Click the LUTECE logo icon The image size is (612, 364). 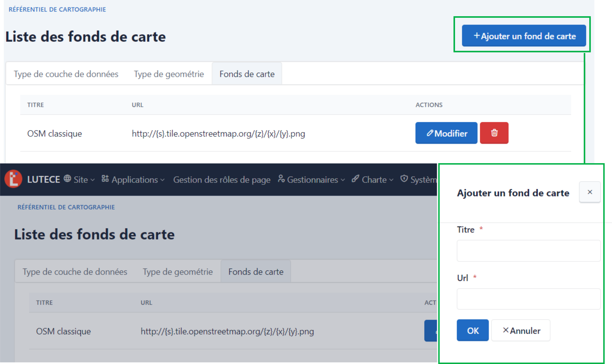tap(13, 179)
